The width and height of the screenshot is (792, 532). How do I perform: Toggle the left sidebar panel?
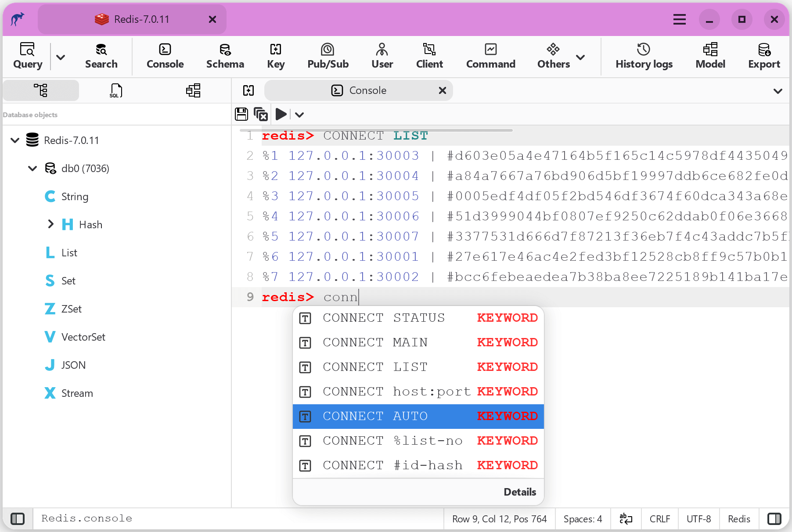(x=18, y=519)
